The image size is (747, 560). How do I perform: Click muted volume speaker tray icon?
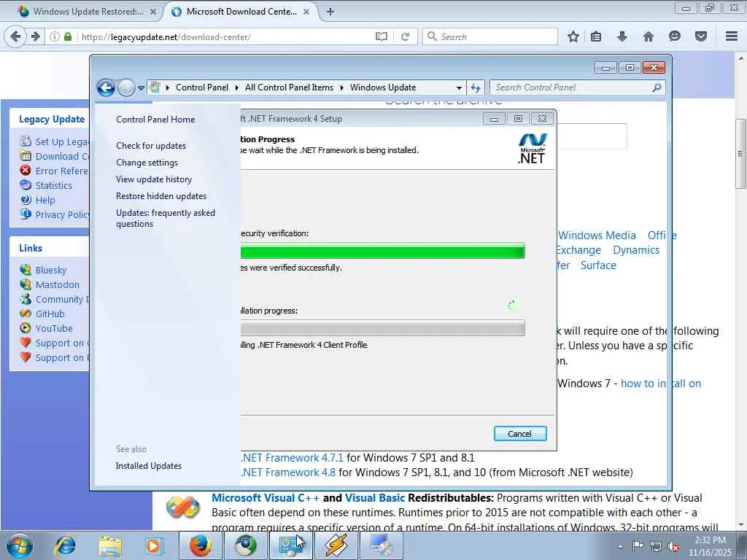click(673, 546)
